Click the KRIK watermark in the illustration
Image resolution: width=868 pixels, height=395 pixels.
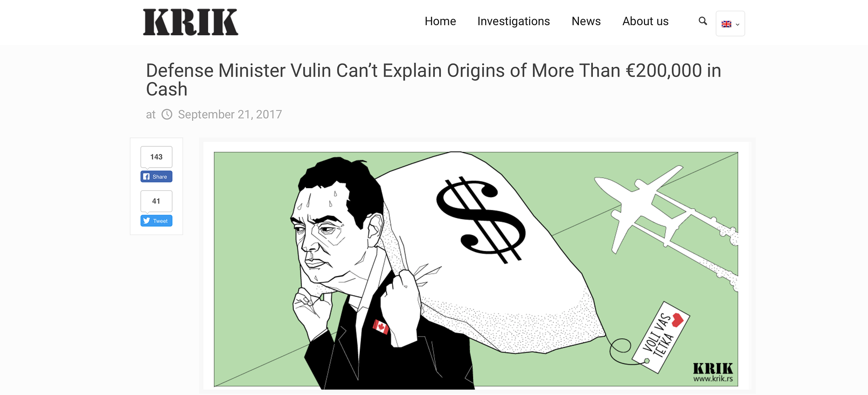tap(713, 372)
